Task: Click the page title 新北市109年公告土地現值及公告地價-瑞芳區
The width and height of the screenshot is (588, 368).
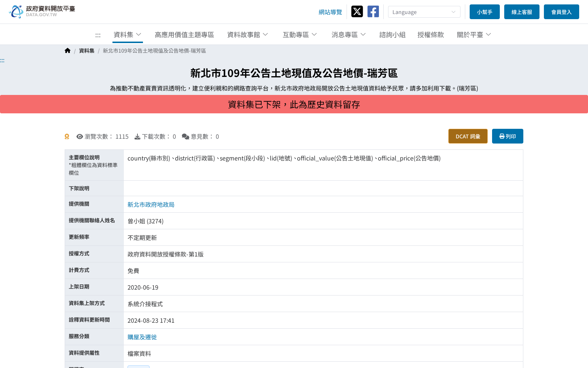Action: point(294,73)
